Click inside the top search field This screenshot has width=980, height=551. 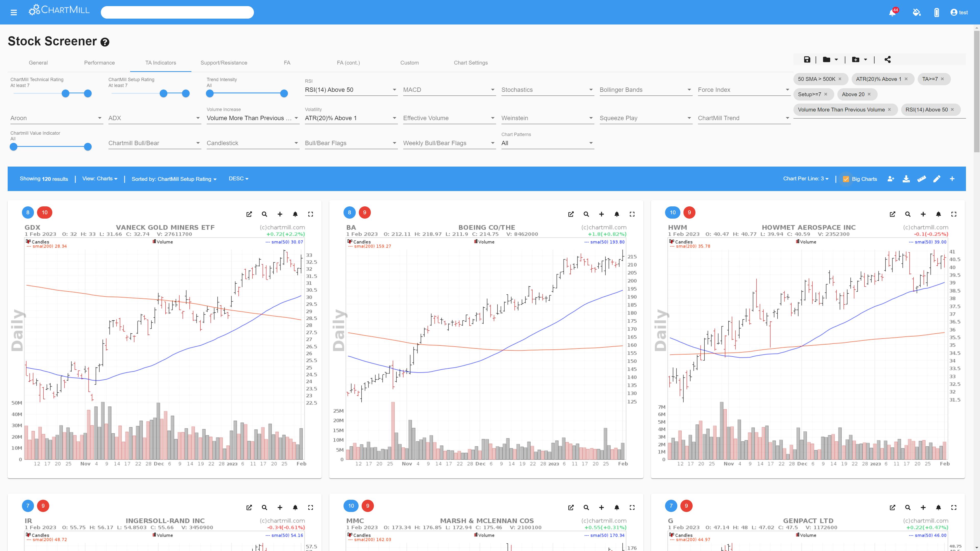pyautogui.click(x=177, y=12)
